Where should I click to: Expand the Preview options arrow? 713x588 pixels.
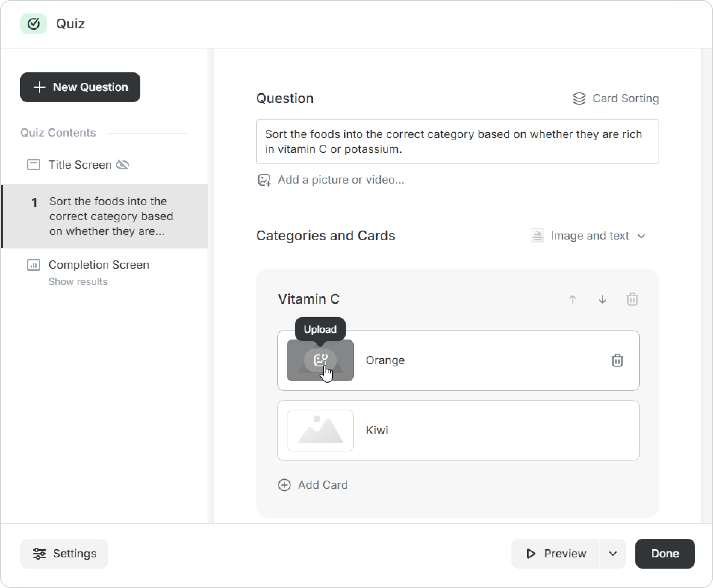click(613, 554)
